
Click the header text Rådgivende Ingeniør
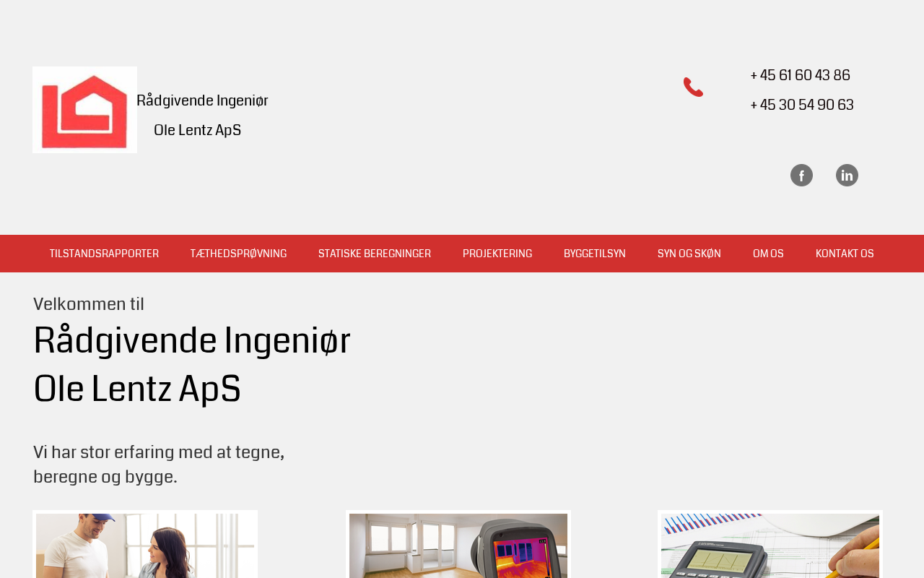[202, 100]
